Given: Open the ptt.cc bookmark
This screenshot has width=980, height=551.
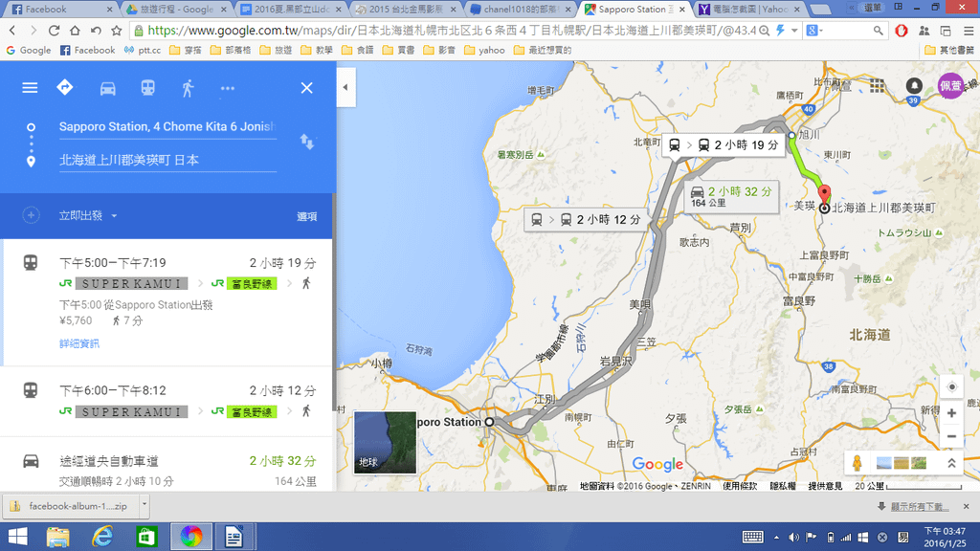Looking at the screenshot, I should [x=143, y=50].
